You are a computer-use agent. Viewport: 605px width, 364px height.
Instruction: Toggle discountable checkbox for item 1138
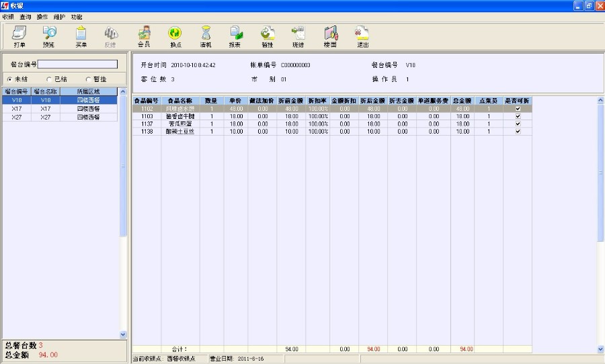pyautogui.click(x=518, y=132)
